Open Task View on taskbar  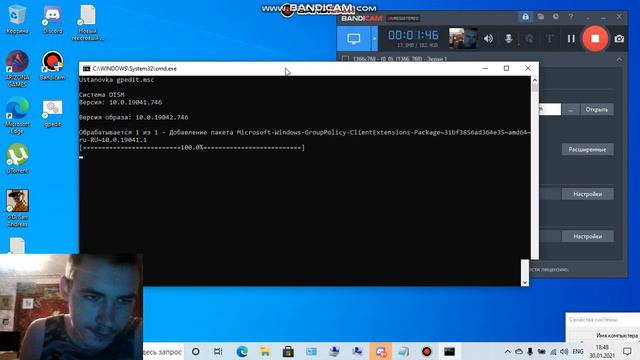pyautogui.click(x=218, y=351)
